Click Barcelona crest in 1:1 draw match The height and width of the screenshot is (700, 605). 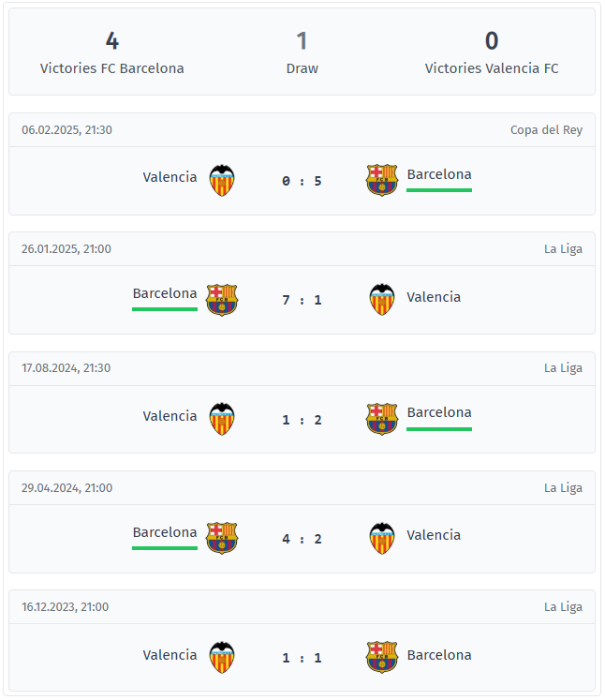[382, 657]
